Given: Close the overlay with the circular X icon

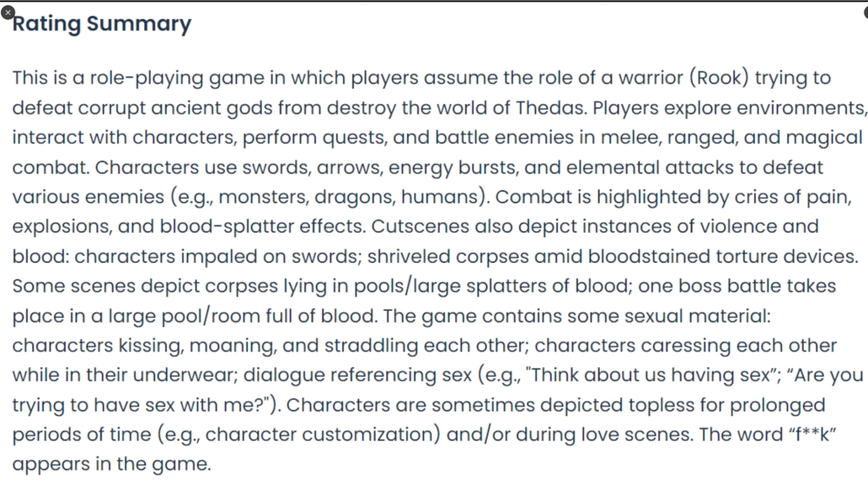Looking at the screenshot, I should [x=8, y=13].
